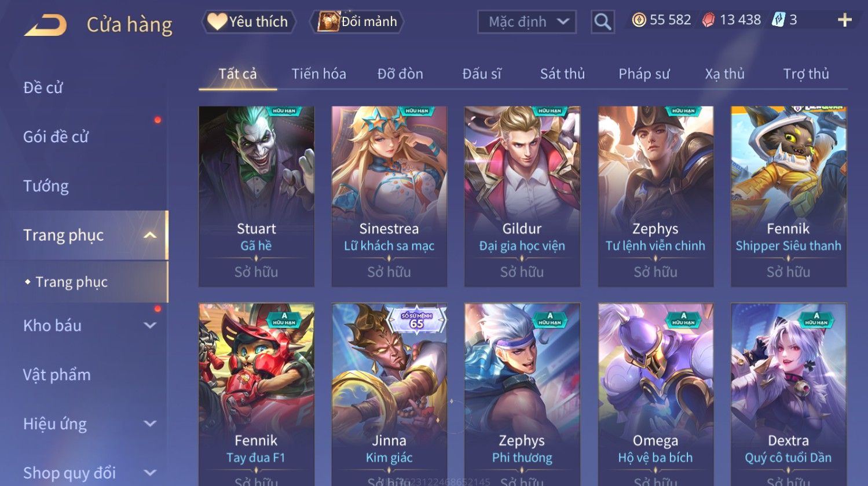This screenshot has width=868, height=486.
Task: Switch to the Pháp sư tab
Action: [644, 74]
